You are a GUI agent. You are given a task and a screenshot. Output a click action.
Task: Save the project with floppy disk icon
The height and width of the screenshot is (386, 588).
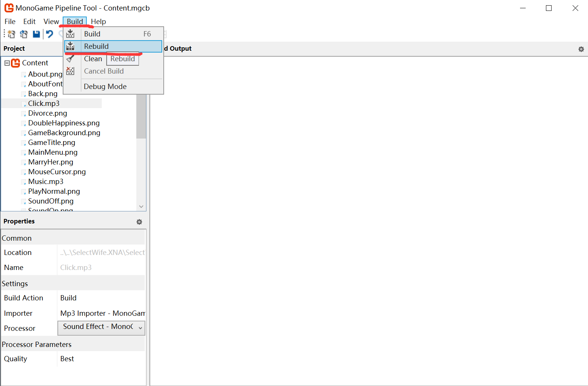pos(36,34)
